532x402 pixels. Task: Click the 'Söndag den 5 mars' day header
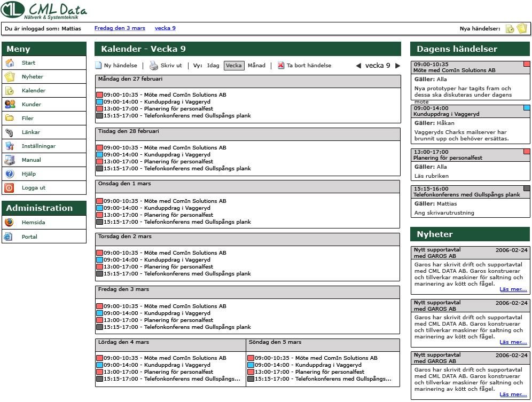tap(323, 345)
